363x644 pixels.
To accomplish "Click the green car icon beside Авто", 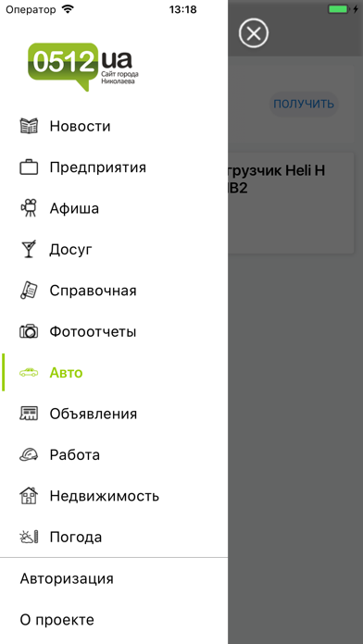I will click(x=29, y=373).
